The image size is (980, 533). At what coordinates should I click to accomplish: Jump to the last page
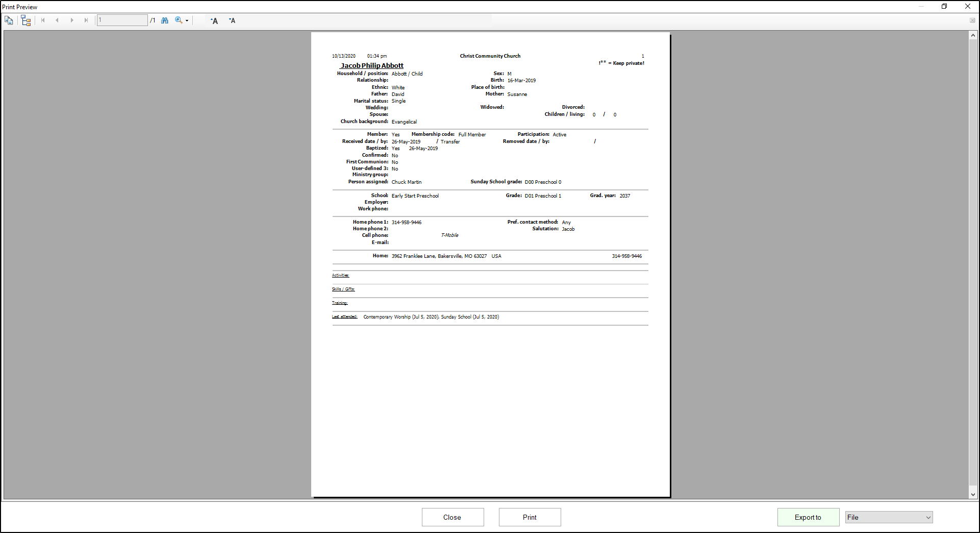click(x=86, y=20)
